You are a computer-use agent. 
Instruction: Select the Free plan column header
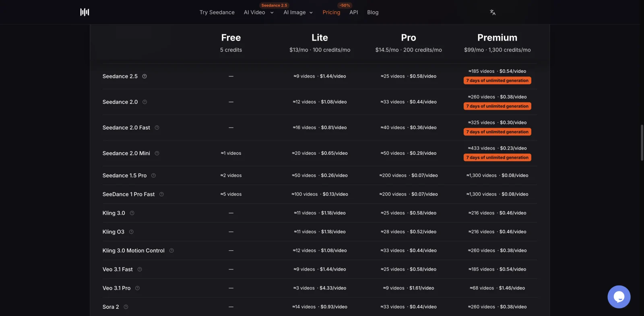pos(231,38)
